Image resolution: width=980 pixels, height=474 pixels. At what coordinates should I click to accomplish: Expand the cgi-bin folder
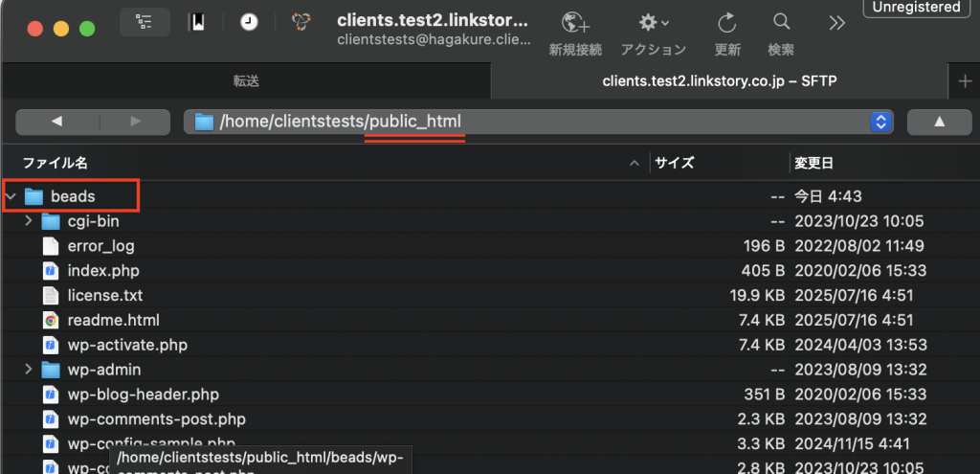tap(29, 221)
